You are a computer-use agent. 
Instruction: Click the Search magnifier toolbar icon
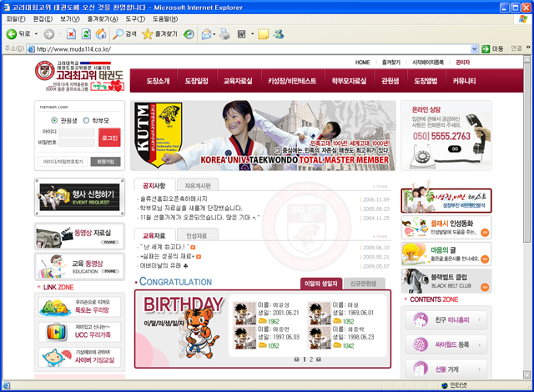click(118, 33)
